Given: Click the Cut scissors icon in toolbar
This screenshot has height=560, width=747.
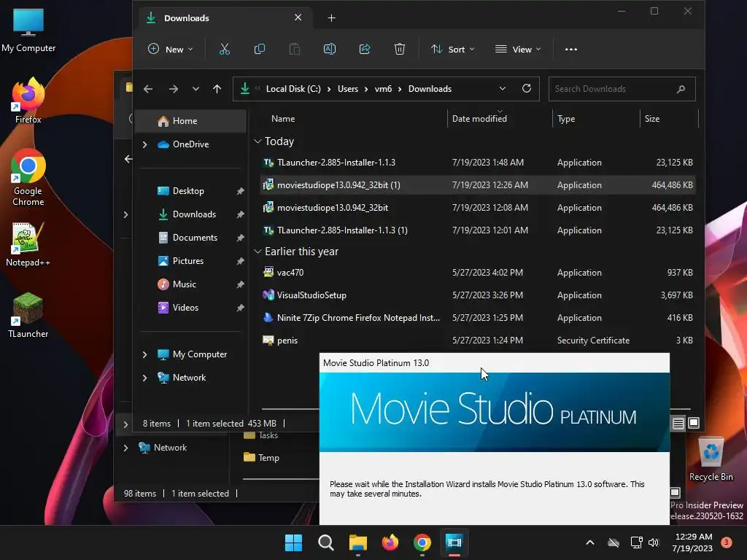Looking at the screenshot, I should click(225, 49).
